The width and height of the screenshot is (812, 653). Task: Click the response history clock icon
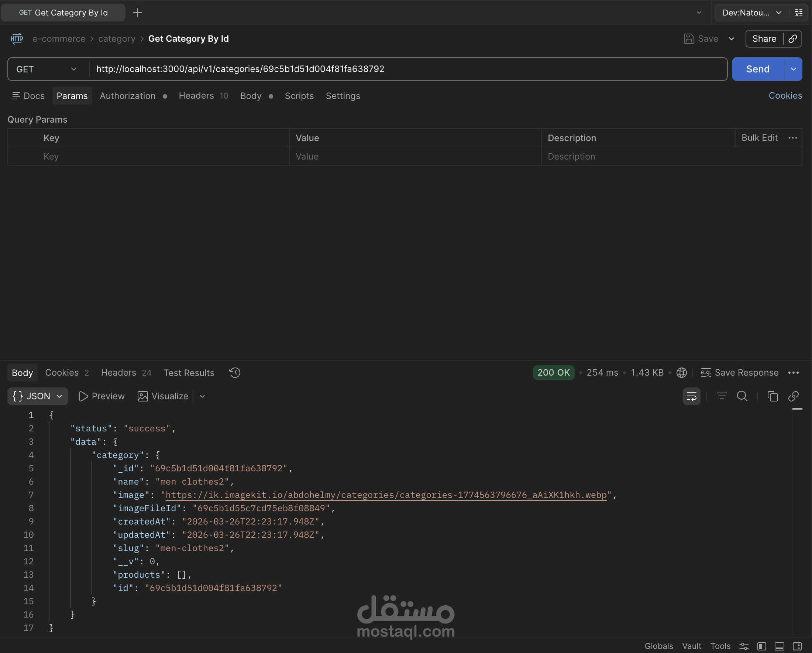(x=234, y=373)
